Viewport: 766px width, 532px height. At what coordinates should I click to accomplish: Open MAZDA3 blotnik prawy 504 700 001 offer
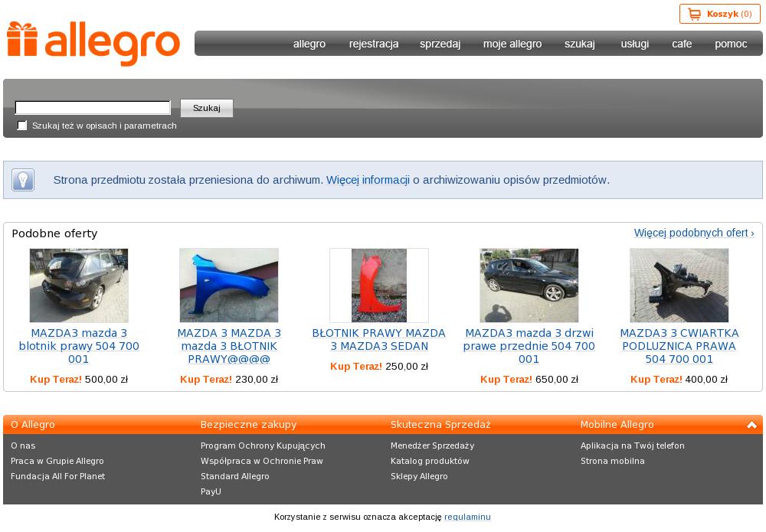tap(79, 346)
